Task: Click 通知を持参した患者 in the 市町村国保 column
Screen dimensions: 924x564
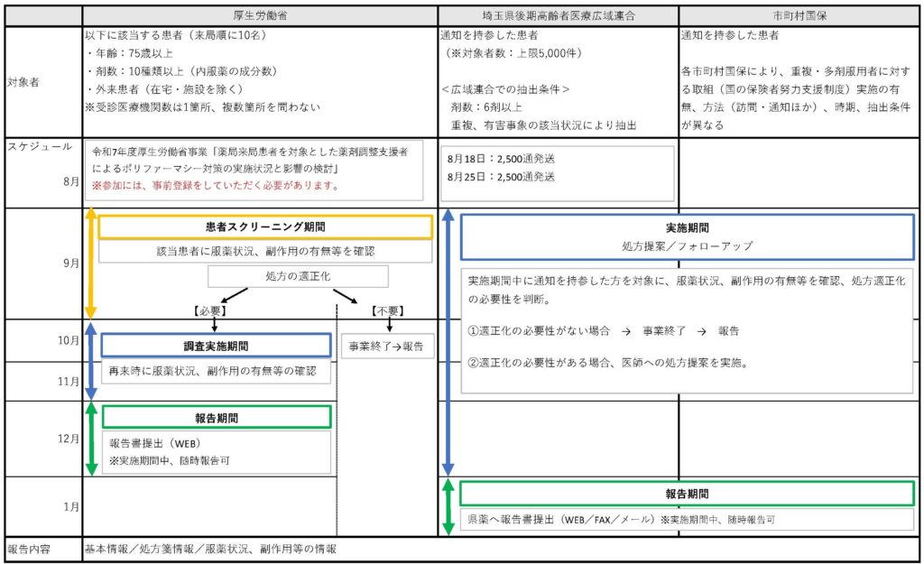Action: (x=730, y=35)
